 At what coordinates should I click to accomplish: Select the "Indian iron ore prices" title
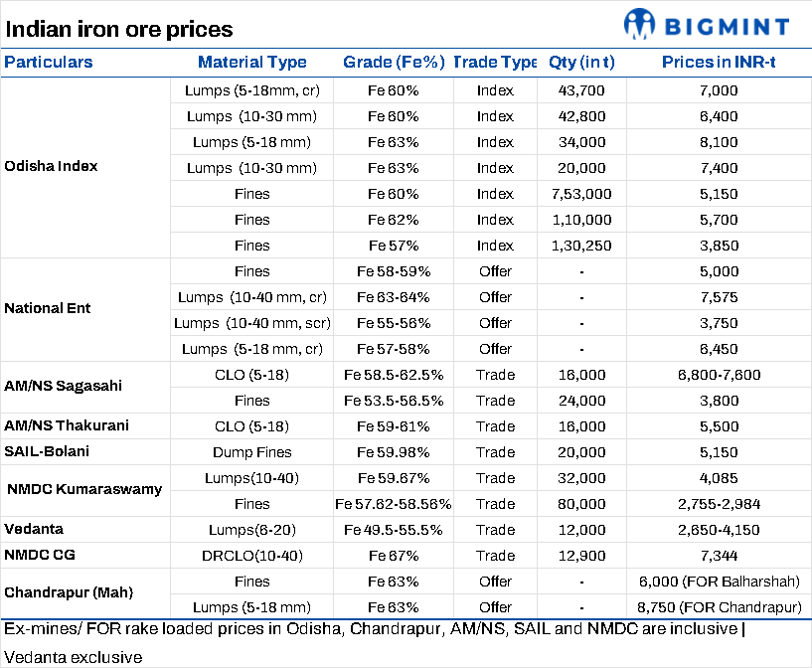click(119, 29)
